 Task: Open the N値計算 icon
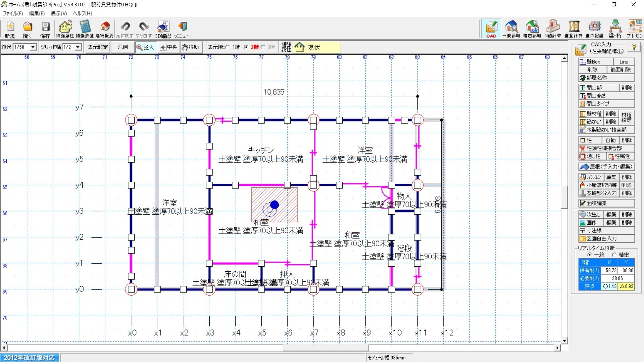(x=552, y=29)
